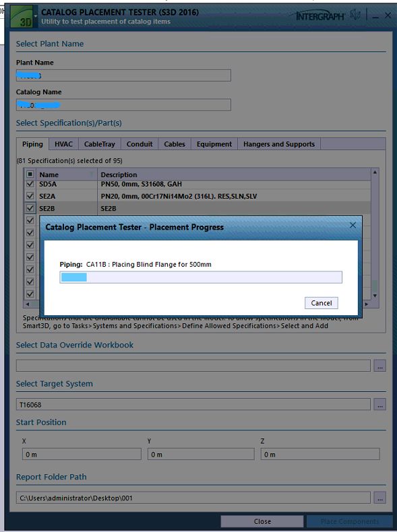The width and height of the screenshot is (397, 532).
Task: Click the 3D application logo icon
Action: 22,16
